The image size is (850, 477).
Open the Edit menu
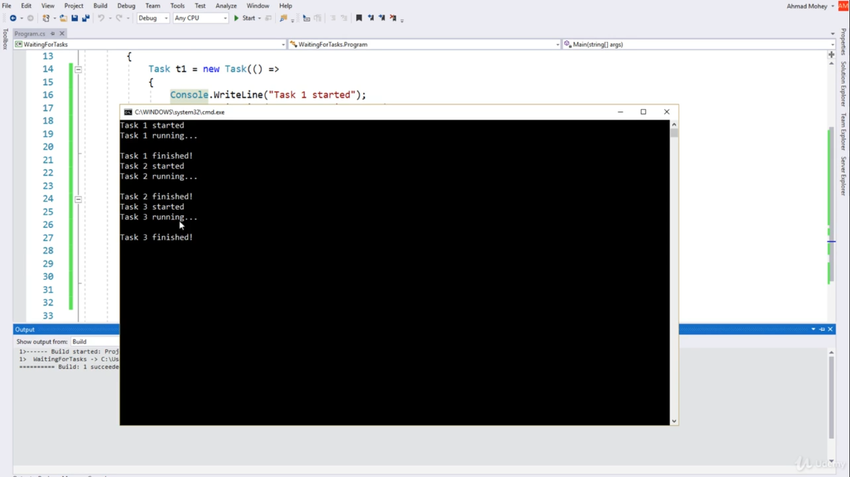26,5
